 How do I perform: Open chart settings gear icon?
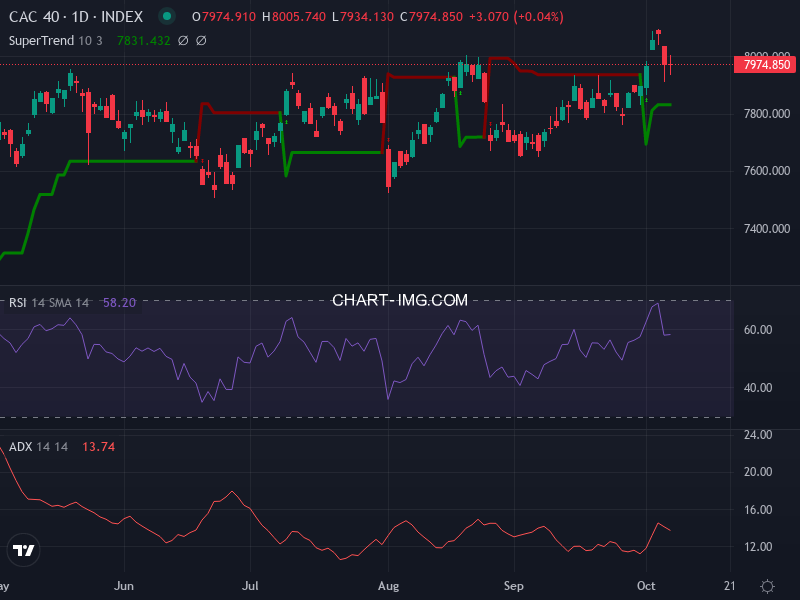[x=767, y=586]
